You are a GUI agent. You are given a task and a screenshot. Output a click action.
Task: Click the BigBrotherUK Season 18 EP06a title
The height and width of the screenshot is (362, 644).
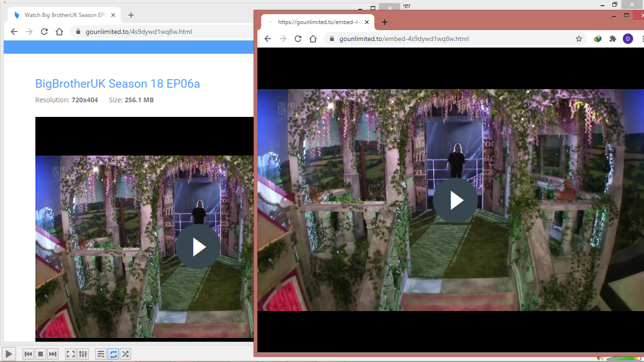pyautogui.click(x=117, y=84)
